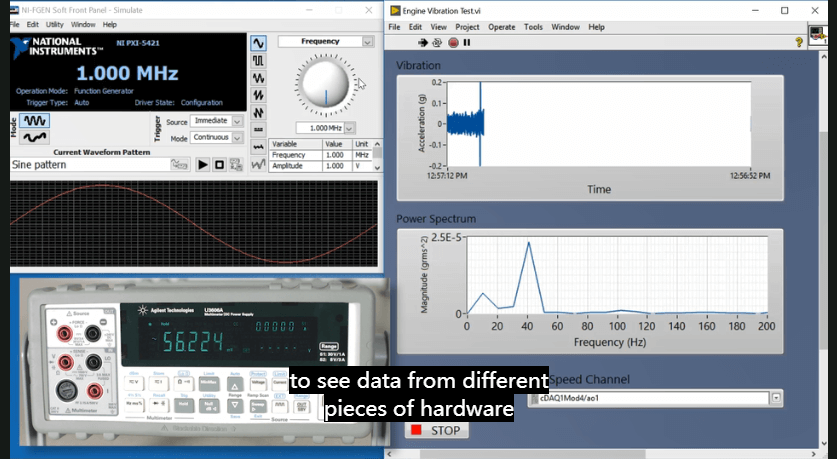Click the Sine pattern waveform field
837x459 pixels.
click(89, 165)
